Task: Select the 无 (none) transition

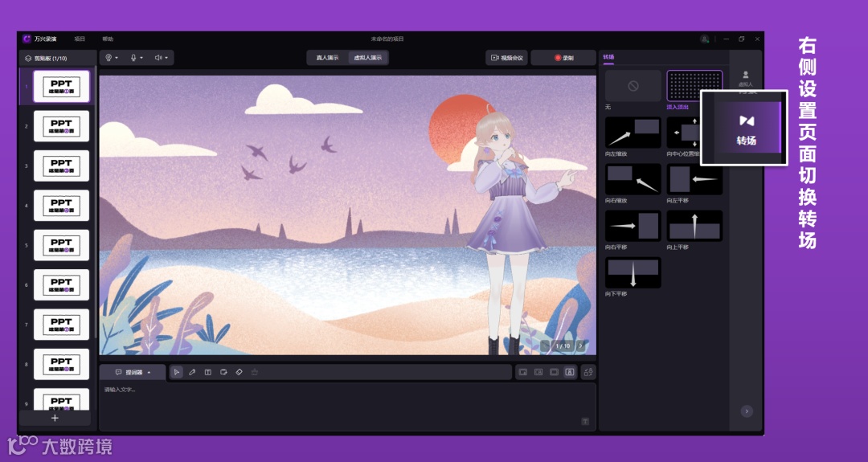Action: (x=633, y=86)
